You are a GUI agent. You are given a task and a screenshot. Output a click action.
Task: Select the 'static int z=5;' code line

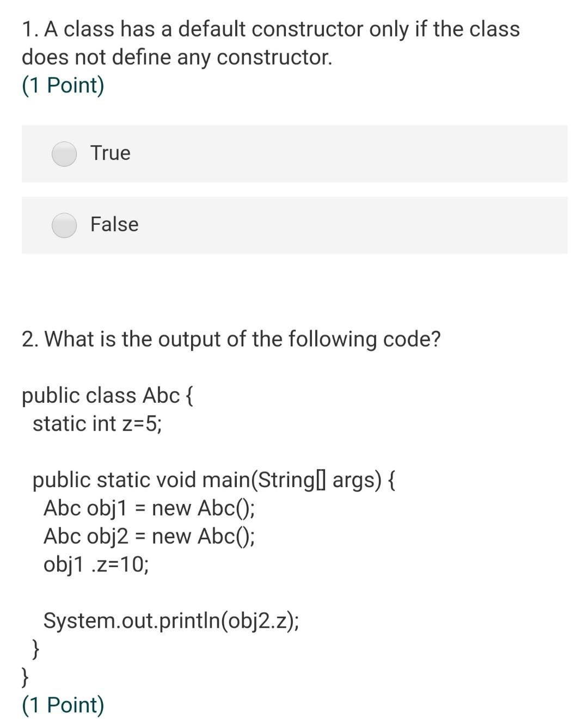tap(97, 423)
